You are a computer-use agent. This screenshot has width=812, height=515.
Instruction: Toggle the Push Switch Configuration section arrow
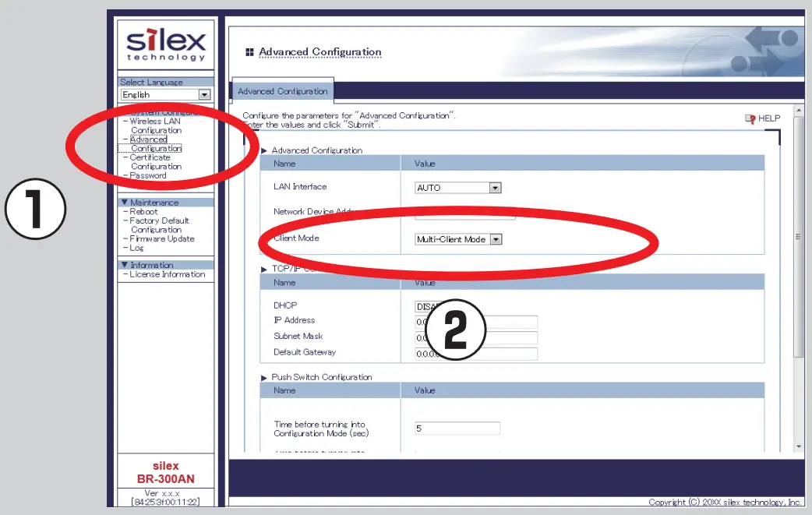pos(264,378)
